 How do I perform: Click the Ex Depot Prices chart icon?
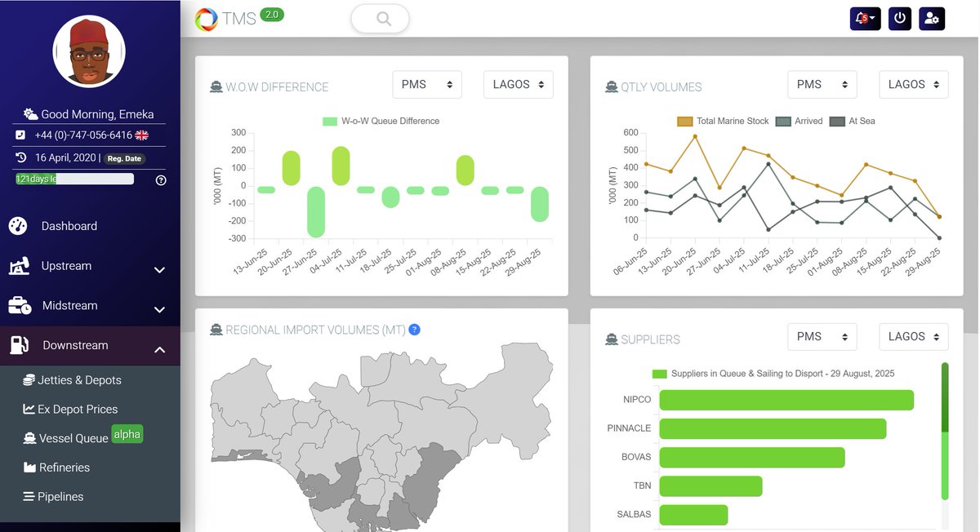29,410
